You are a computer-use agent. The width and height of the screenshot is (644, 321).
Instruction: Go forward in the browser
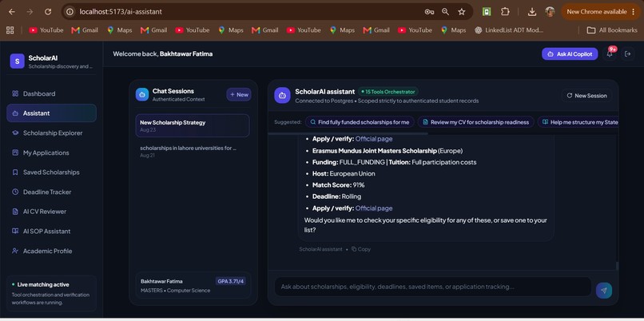(x=30, y=12)
